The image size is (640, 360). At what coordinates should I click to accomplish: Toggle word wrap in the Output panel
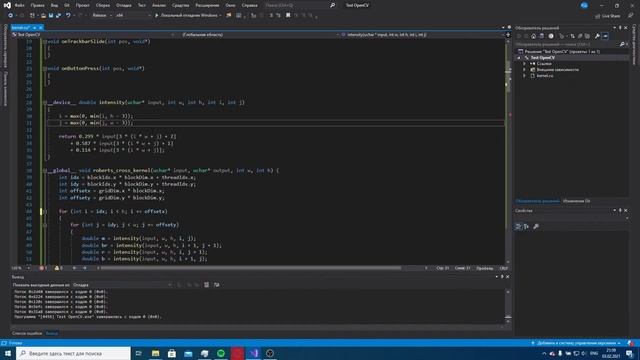click(x=216, y=285)
